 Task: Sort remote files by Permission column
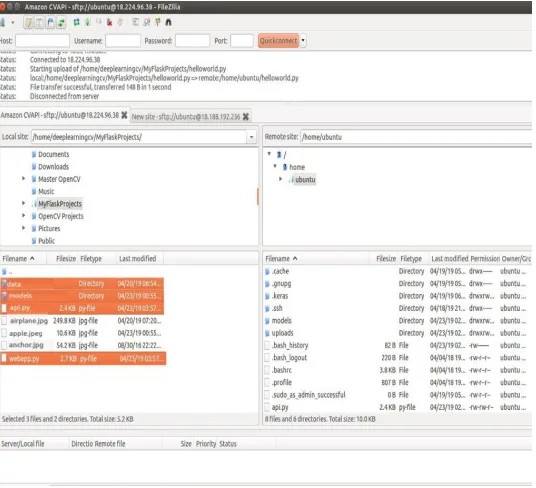485,259
